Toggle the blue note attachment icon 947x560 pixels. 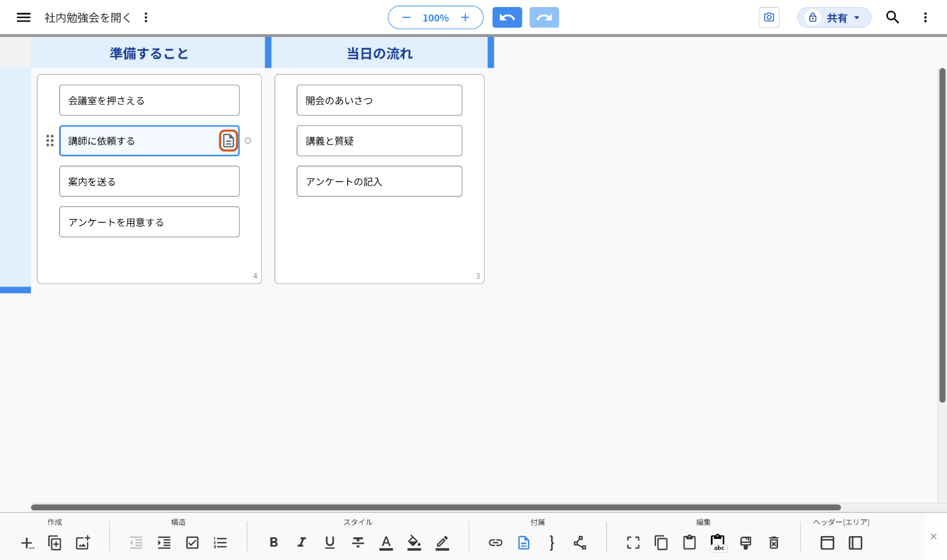pyautogui.click(x=524, y=543)
